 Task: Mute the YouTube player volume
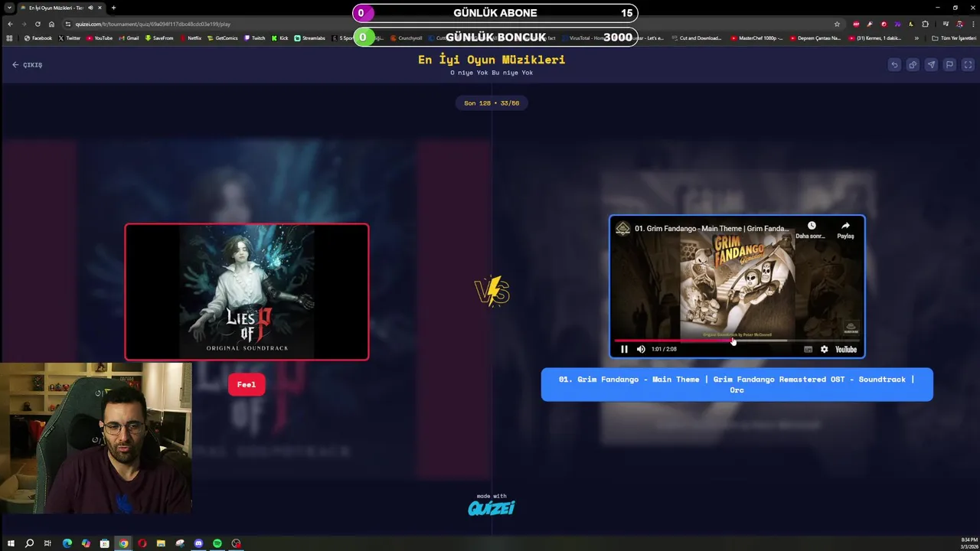641,349
